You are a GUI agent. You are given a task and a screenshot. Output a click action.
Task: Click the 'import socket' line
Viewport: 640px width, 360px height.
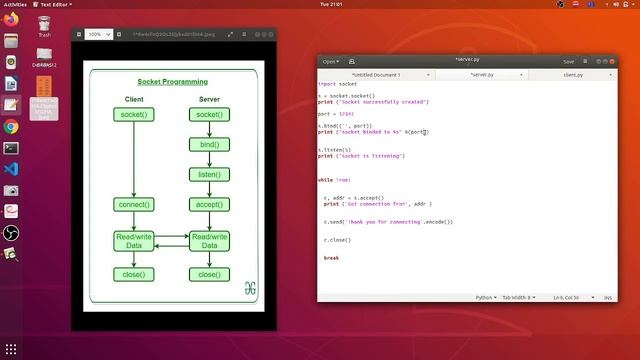click(x=338, y=84)
